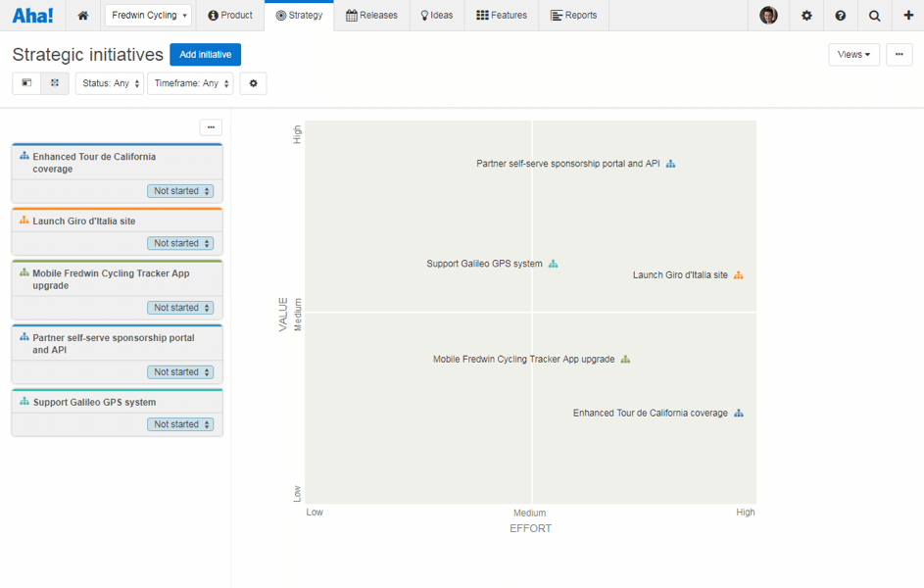This screenshot has width=924, height=588.
Task: Switch to the chart view toggle
Action: (55, 83)
